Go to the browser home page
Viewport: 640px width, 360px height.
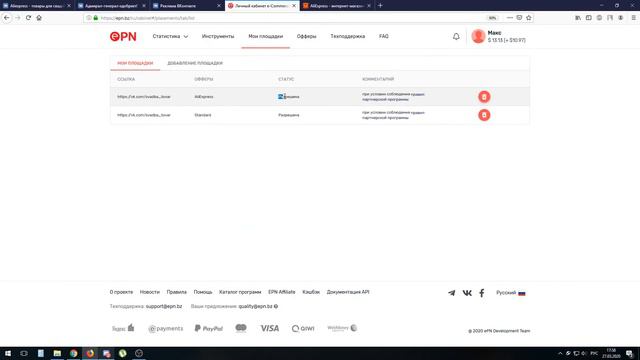(39, 18)
